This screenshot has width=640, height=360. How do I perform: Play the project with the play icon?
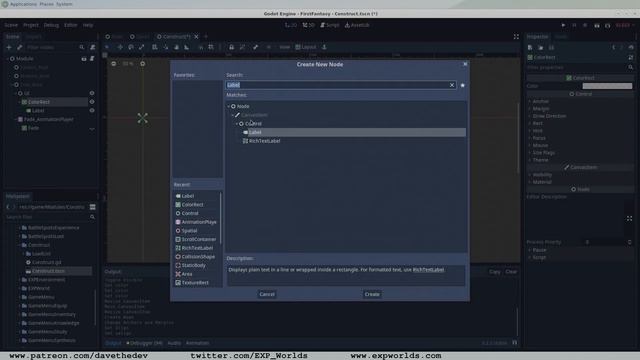pyautogui.click(x=563, y=25)
